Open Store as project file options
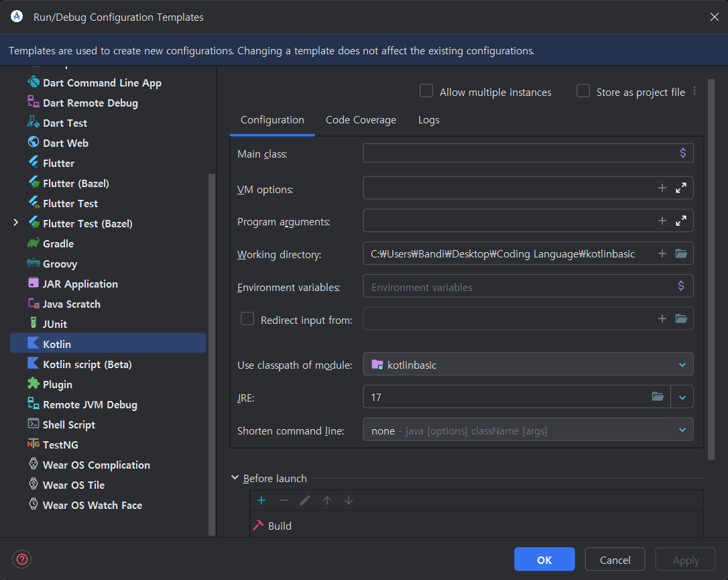The image size is (728, 580). click(x=694, y=91)
